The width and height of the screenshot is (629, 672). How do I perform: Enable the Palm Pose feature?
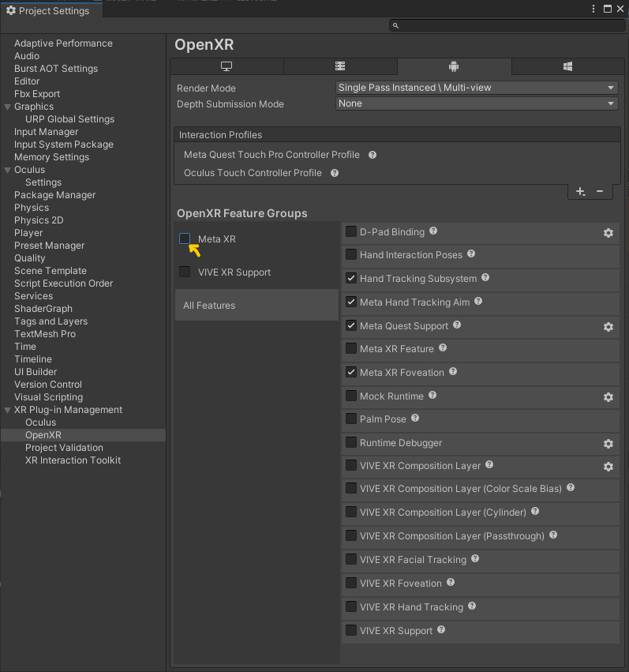[x=350, y=419]
